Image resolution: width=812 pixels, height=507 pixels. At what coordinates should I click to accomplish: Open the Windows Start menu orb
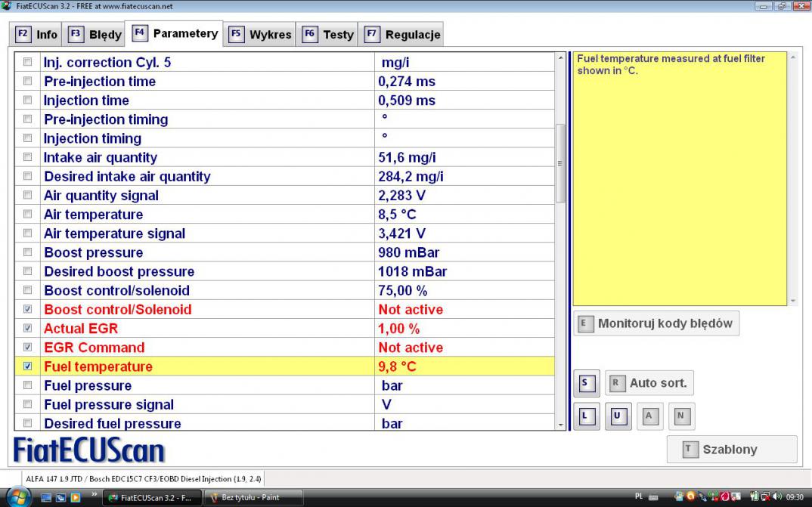pyautogui.click(x=18, y=497)
